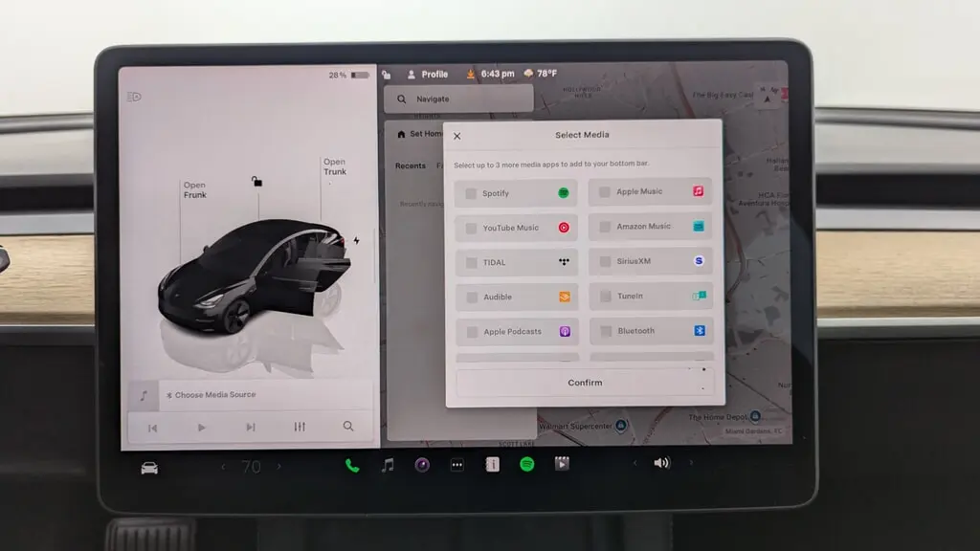The height and width of the screenshot is (551, 980).
Task: Click the YouTube Music red logo
Action: pyautogui.click(x=564, y=228)
